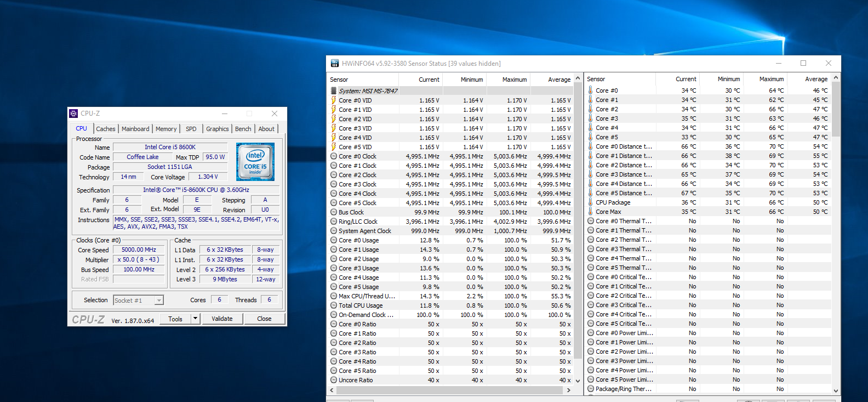Image resolution: width=868 pixels, height=402 pixels.
Task: Click the On-Demand Clock round icon
Action: (x=334, y=315)
